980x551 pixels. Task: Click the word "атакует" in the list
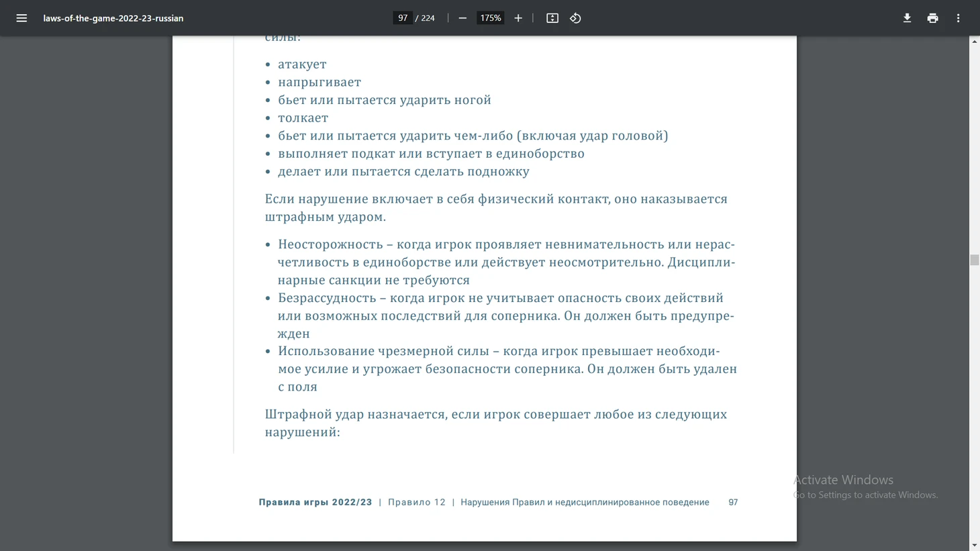[302, 64]
